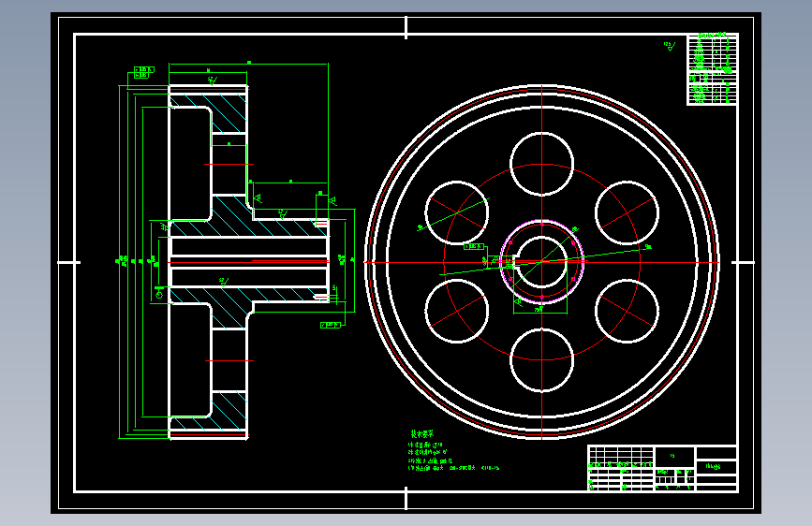Select the shaft bore in section view
Image resolution: width=812 pixels, height=526 pixels.
249,262
